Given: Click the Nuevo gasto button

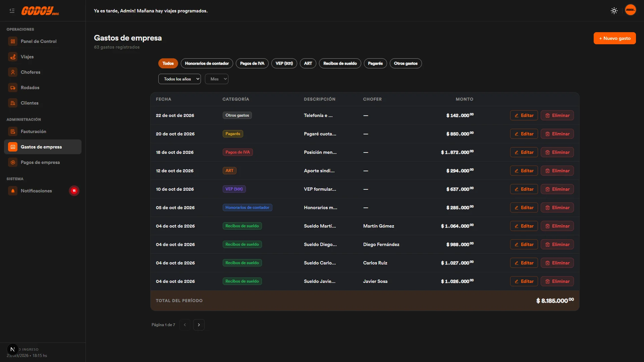Looking at the screenshot, I should (615, 38).
